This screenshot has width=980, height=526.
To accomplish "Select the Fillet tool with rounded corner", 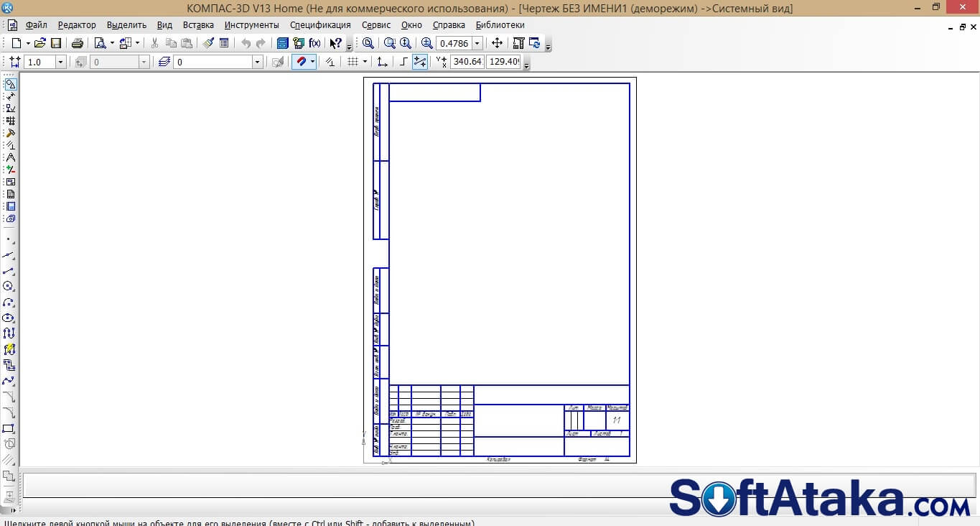I will pyautogui.click(x=9, y=413).
